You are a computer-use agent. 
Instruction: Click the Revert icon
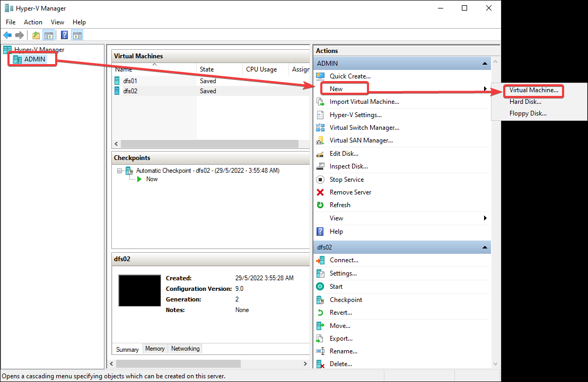click(320, 313)
